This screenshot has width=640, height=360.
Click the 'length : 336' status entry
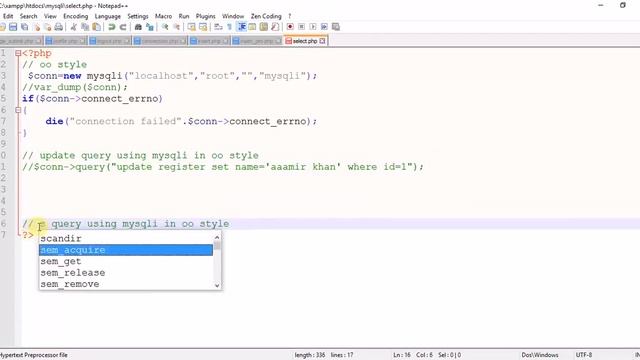pos(310,355)
